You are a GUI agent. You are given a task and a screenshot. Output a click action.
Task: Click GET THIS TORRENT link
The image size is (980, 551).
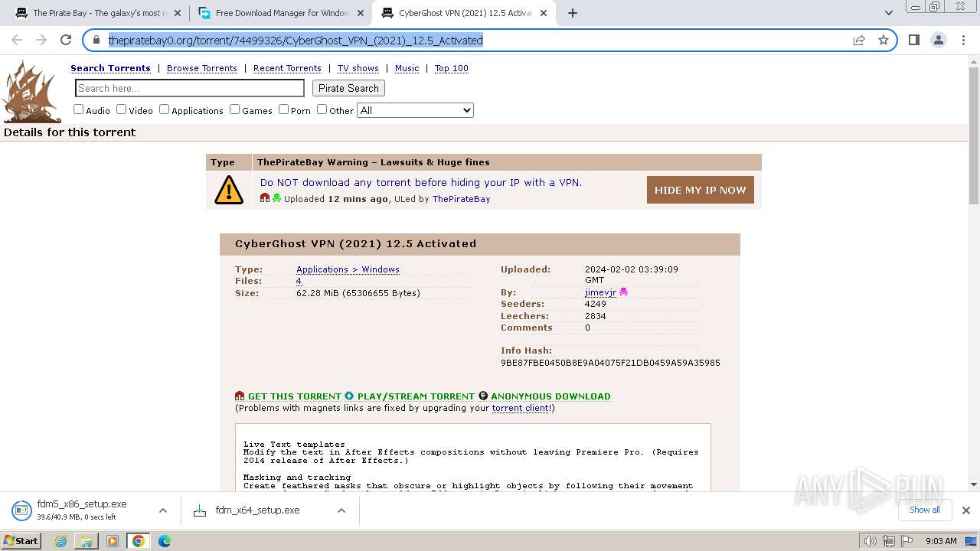pyautogui.click(x=295, y=396)
